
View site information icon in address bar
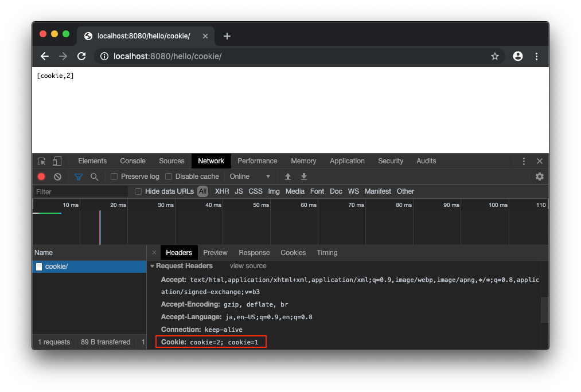(104, 56)
